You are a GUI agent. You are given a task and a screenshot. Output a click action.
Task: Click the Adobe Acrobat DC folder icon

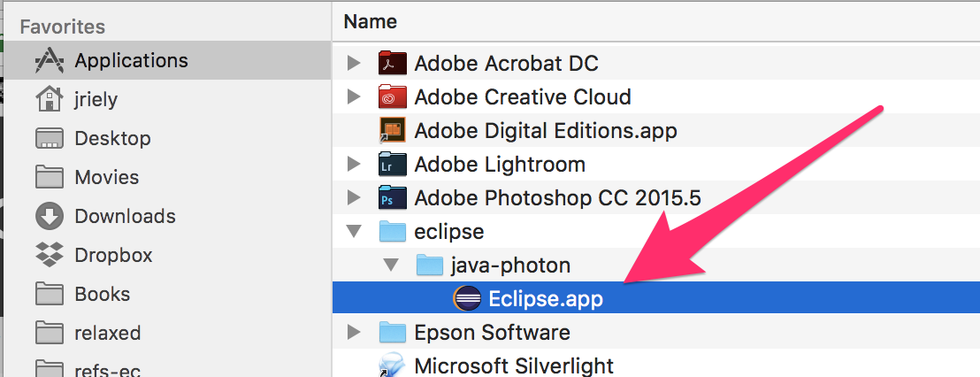click(392, 64)
